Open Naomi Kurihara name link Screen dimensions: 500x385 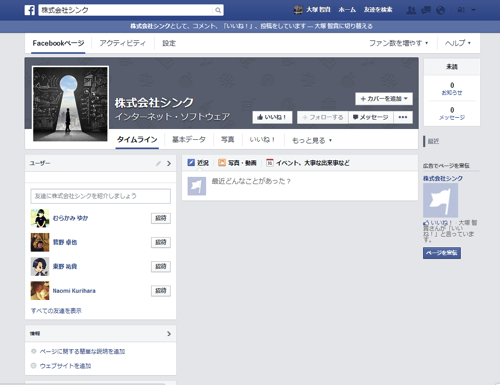74,291
